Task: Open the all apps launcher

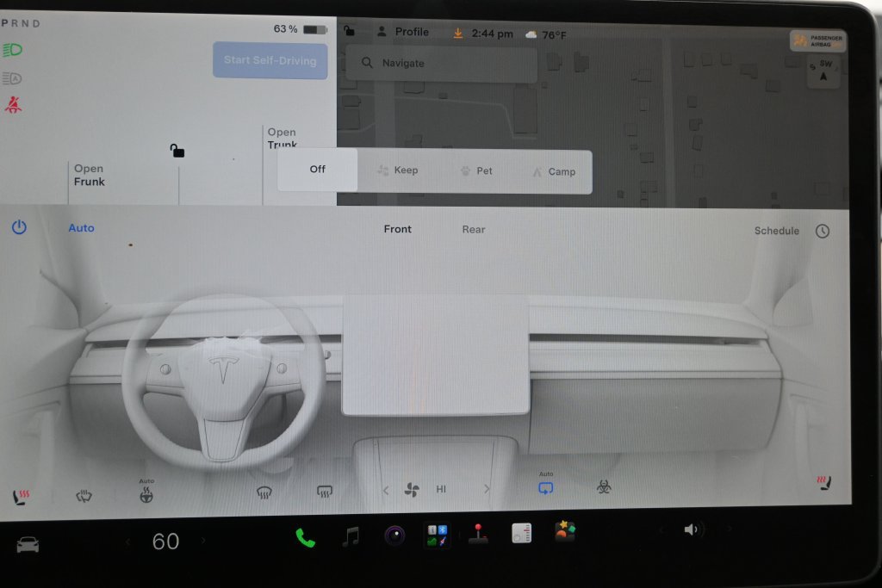Action: pyautogui.click(x=437, y=535)
